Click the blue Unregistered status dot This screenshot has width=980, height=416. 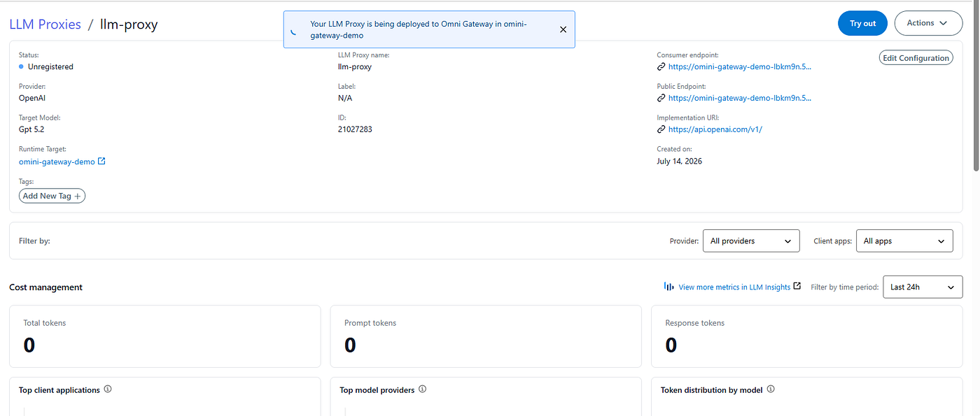coord(22,67)
